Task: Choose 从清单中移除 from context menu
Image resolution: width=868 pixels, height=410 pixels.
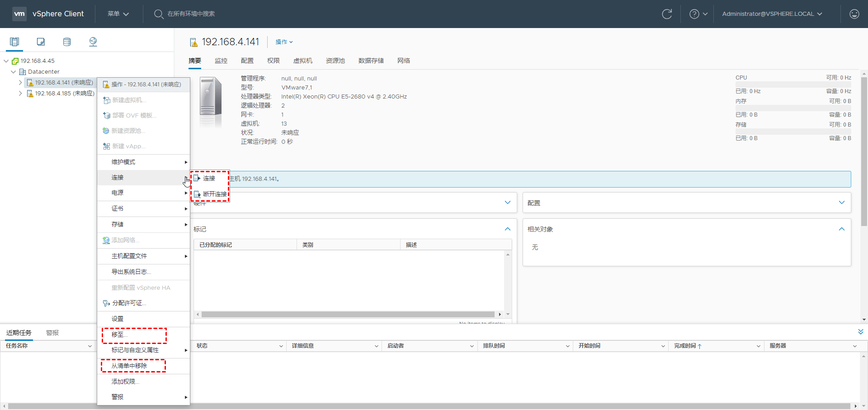Action: tap(144, 366)
